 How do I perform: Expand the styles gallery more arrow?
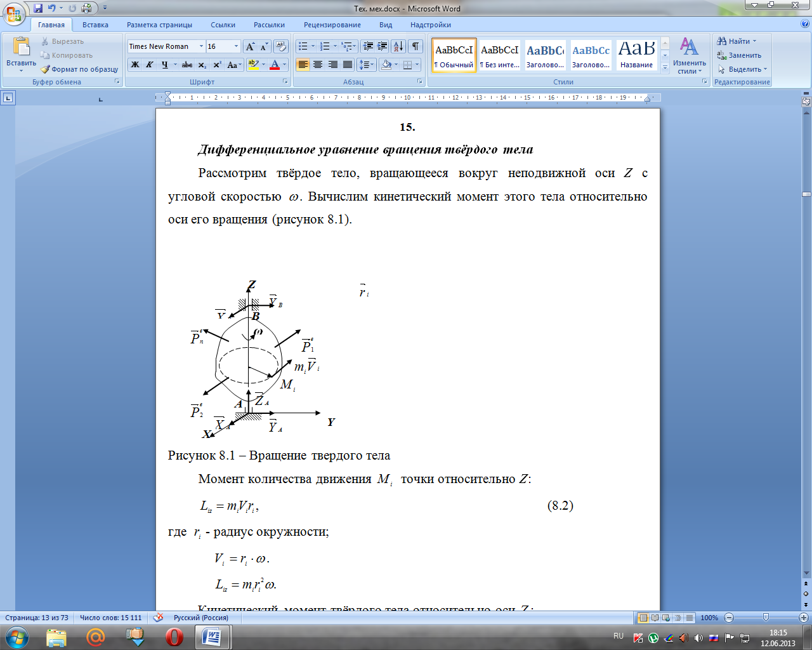(x=665, y=67)
